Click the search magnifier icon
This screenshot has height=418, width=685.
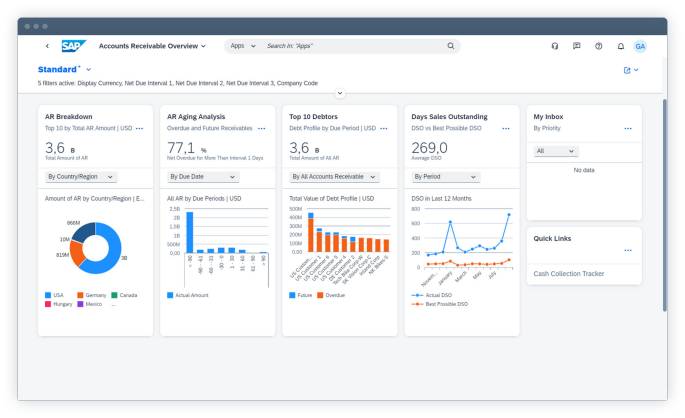pos(451,46)
